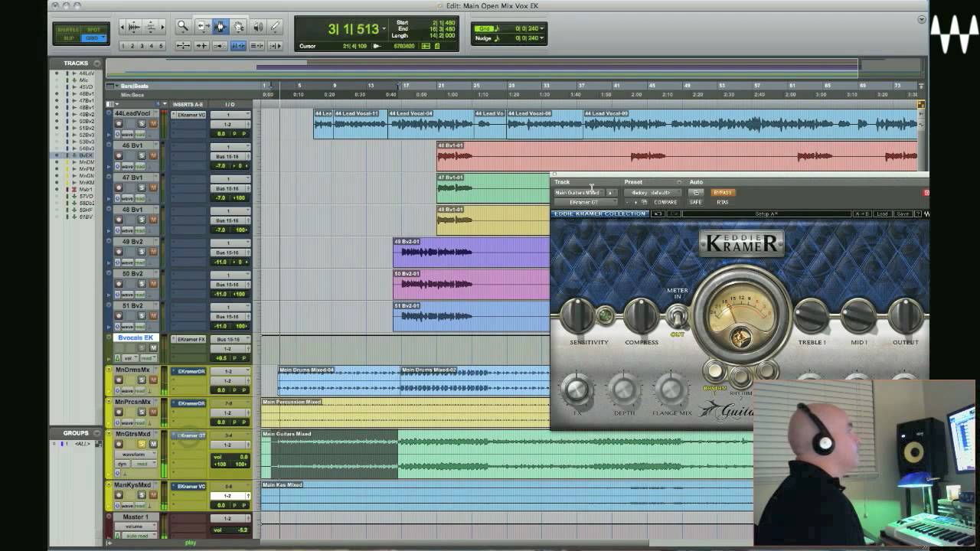Solo the MnGtrsMxd track
Viewport: 980px width, 551px height.
(x=142, y=445)
